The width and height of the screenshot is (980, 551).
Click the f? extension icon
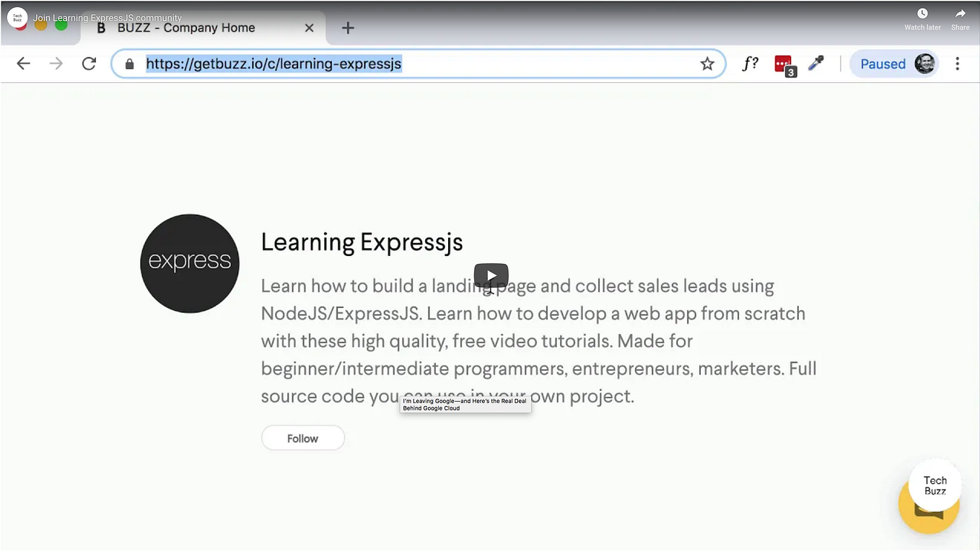(751, 63)
